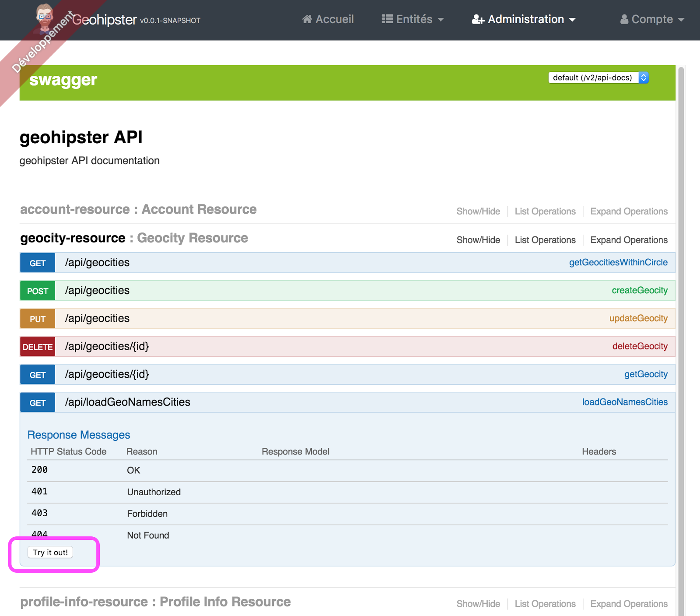
Task: Toggle Show/Hide for geocity-resource
Action: pos(478,240)
